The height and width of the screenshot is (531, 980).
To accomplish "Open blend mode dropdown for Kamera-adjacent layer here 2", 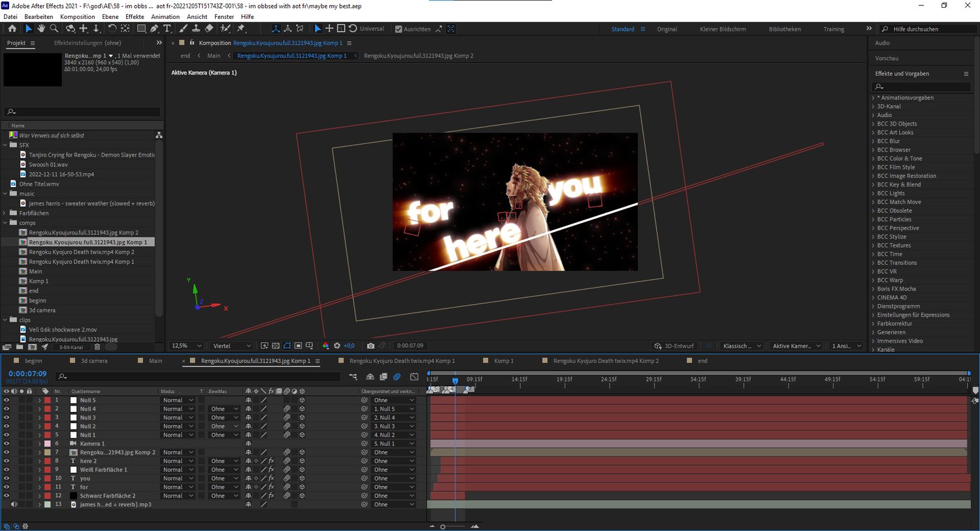I will pos(178,461).
